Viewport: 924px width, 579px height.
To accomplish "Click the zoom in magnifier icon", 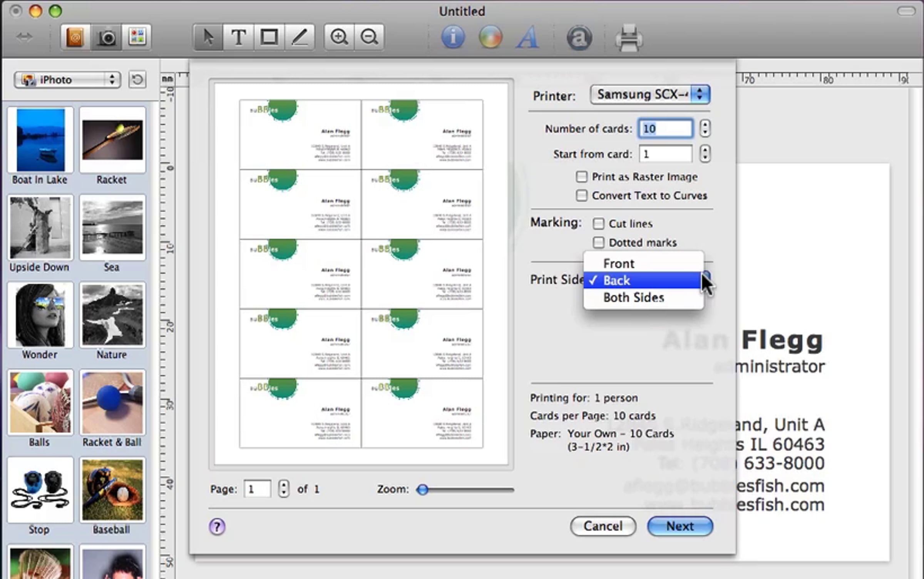I will tap(339, 37).
